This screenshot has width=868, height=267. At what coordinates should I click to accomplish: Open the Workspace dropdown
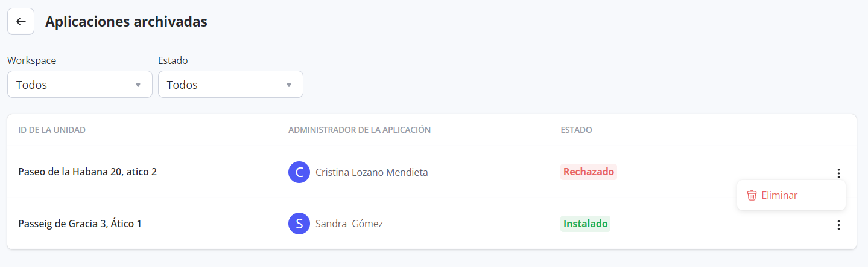80,85
